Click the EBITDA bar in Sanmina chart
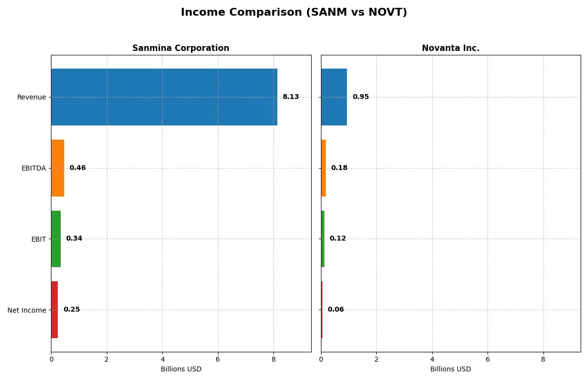Image resolution: width=588 pixels, height=392 pixels. pos(57,168)
